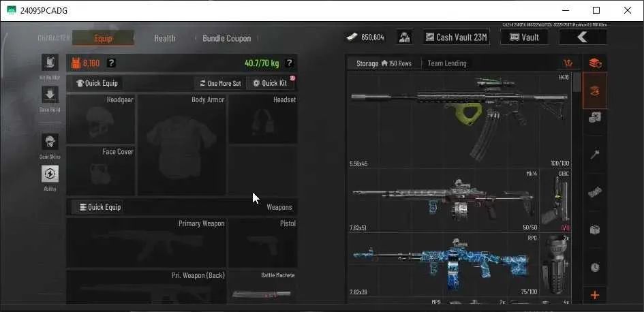Select the empty Headgear slot

(x=101, y=119)
